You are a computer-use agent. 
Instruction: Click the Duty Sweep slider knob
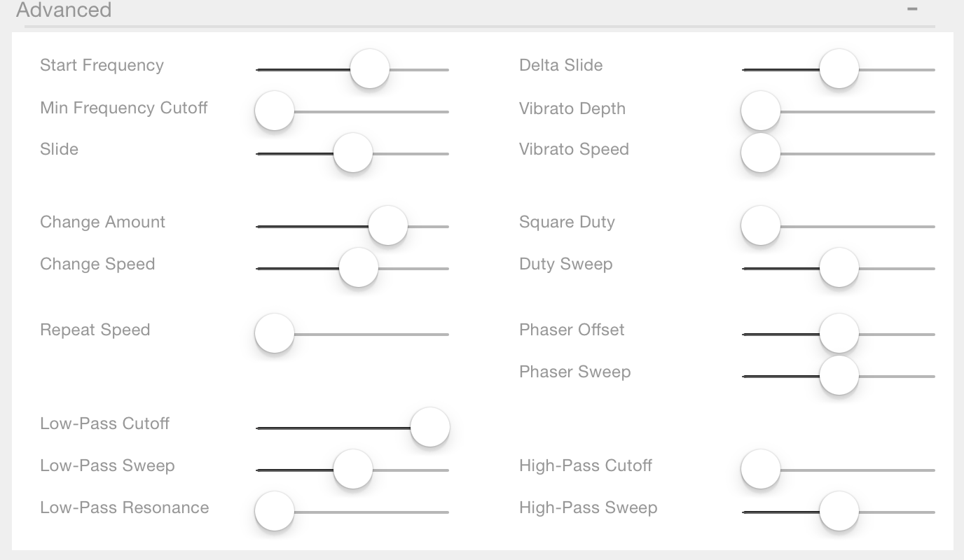pos(839,267)
